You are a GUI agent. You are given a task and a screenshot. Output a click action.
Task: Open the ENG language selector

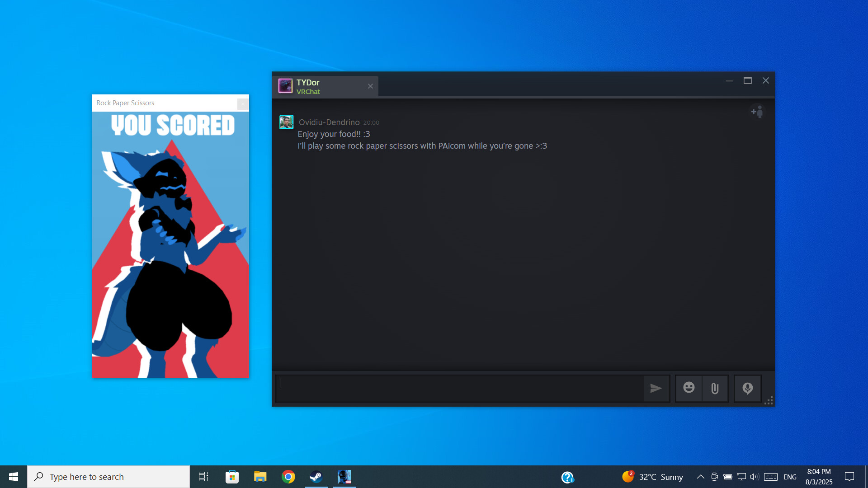790,476
